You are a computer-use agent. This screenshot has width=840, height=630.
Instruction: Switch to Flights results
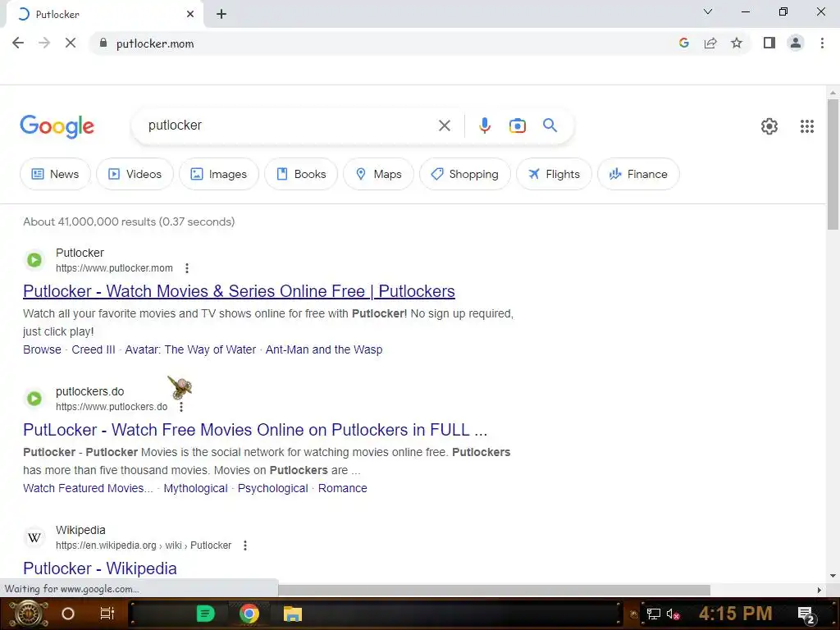[x=554, y=174]
